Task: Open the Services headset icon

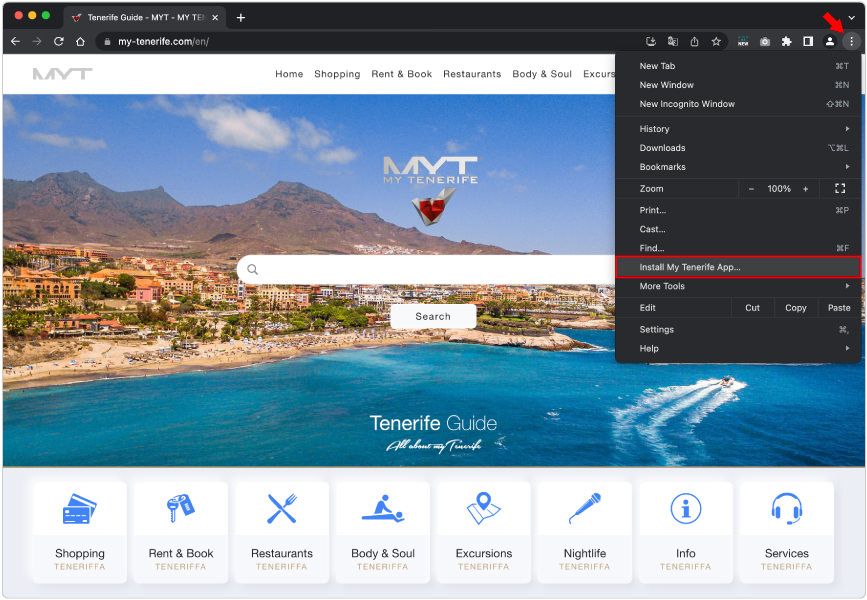Action: click(787, 508)
